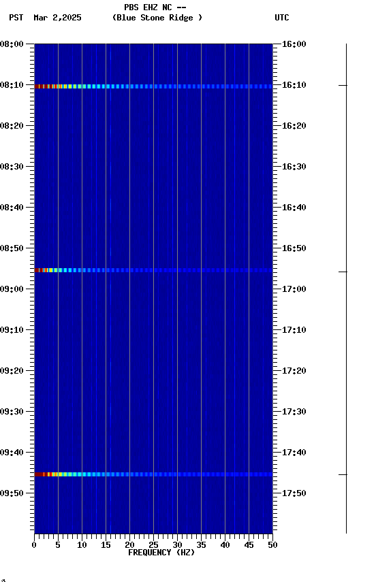Click the 16:30 UTC time label

coord(294,167)
